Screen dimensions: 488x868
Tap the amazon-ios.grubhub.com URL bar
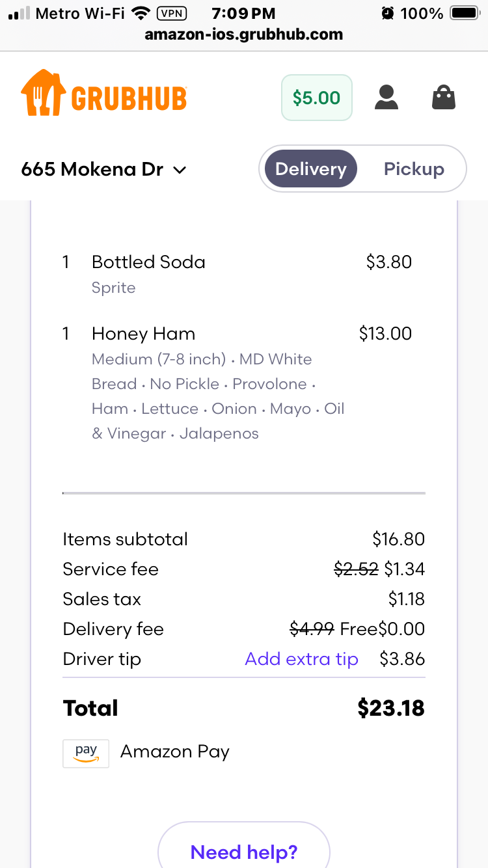tap(243, 34)
